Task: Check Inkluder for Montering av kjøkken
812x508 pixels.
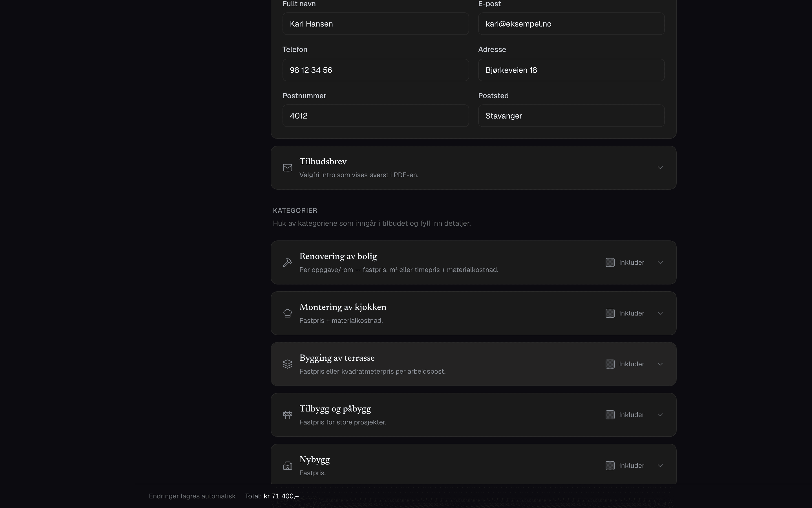Action: [610, 313]
